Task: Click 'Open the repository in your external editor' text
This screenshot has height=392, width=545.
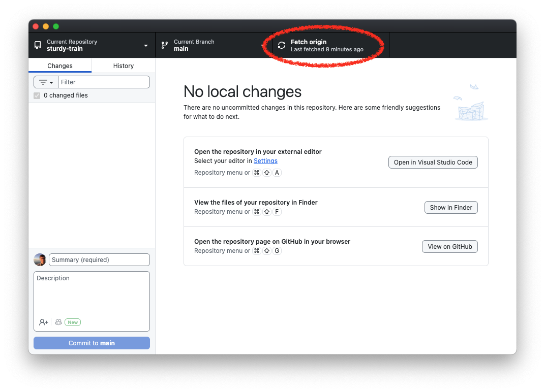Action: coord(258,152)
